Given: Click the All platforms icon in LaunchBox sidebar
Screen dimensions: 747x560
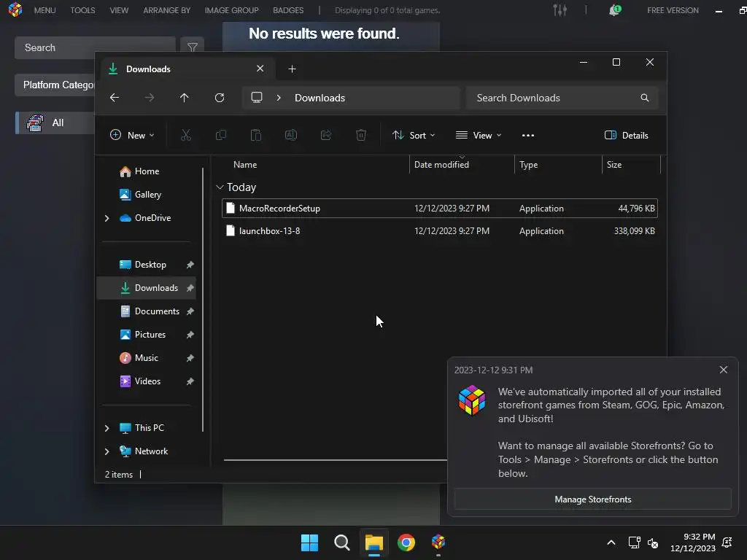Looking at the screenshot, I should click(35, 122).
